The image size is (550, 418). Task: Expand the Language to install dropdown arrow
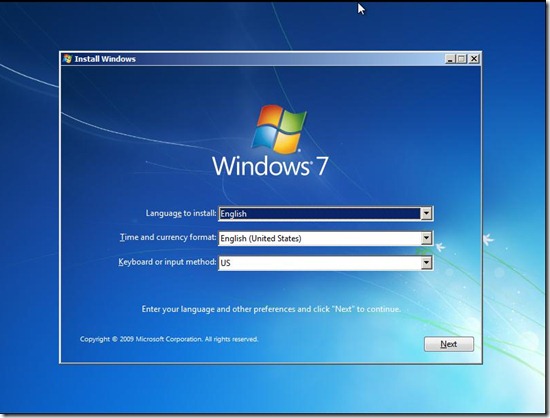click(426, 214)
